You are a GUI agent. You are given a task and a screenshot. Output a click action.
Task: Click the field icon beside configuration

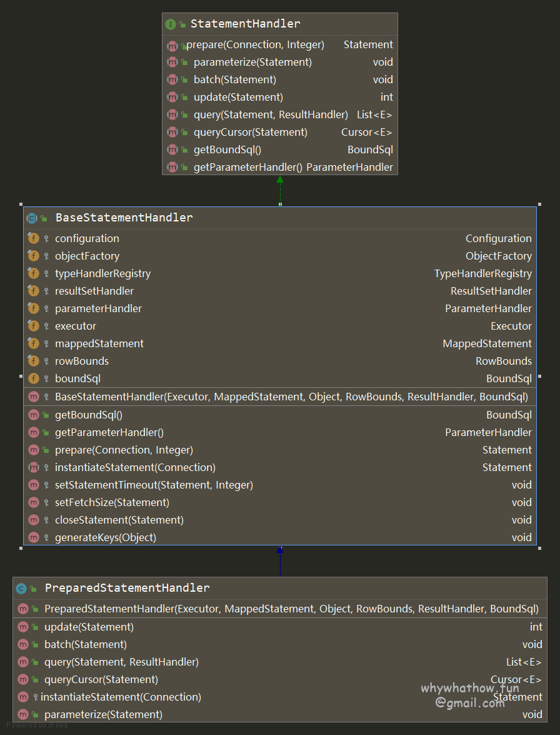pyautogui.click(x=34, y=238)
